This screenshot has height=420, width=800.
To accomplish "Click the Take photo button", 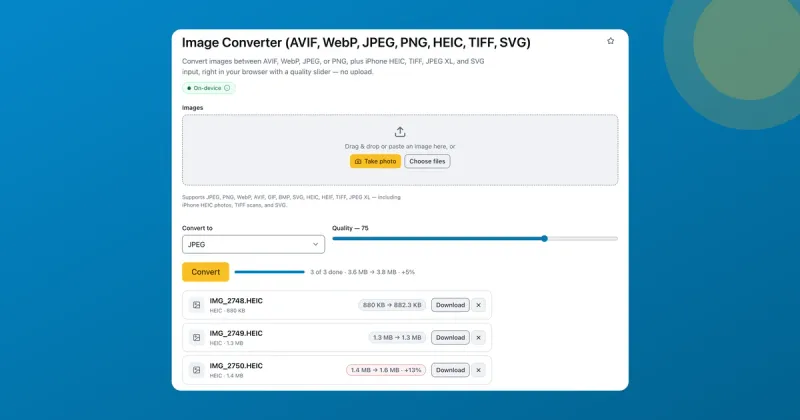I will (x=375, y=161).
